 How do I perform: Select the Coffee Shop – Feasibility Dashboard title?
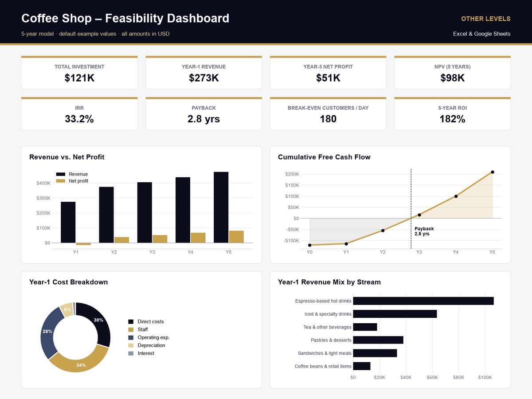click(x=125, y=18)
